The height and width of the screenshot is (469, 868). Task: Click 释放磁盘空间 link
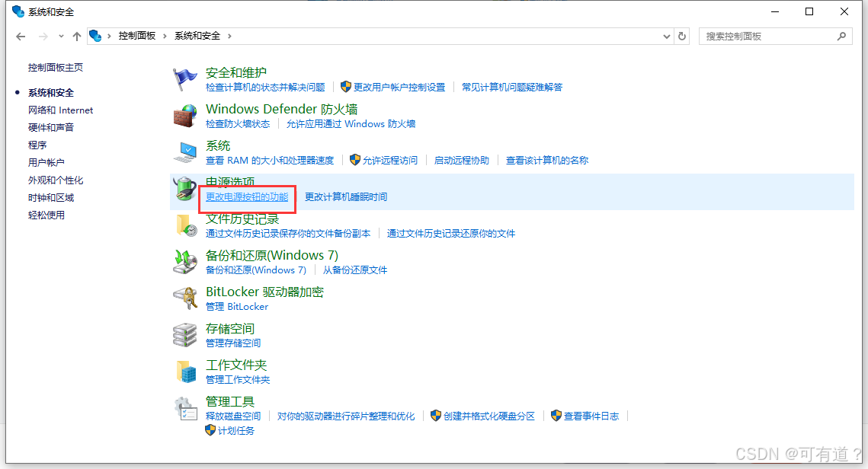(x=233, y=416)
